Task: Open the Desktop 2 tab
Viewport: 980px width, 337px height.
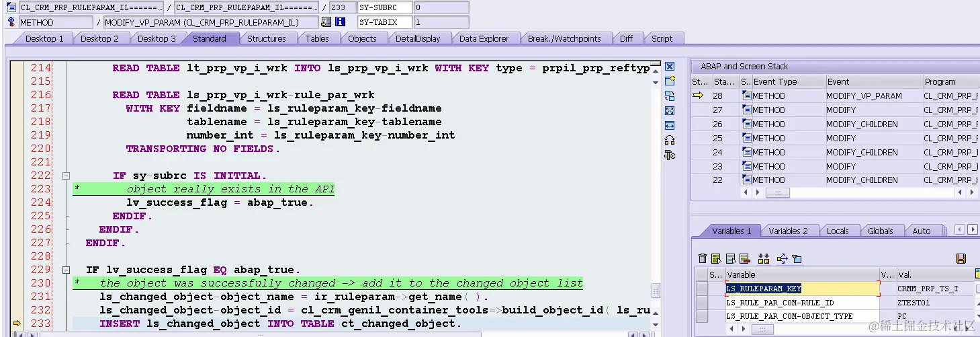Action: (99, 38)
